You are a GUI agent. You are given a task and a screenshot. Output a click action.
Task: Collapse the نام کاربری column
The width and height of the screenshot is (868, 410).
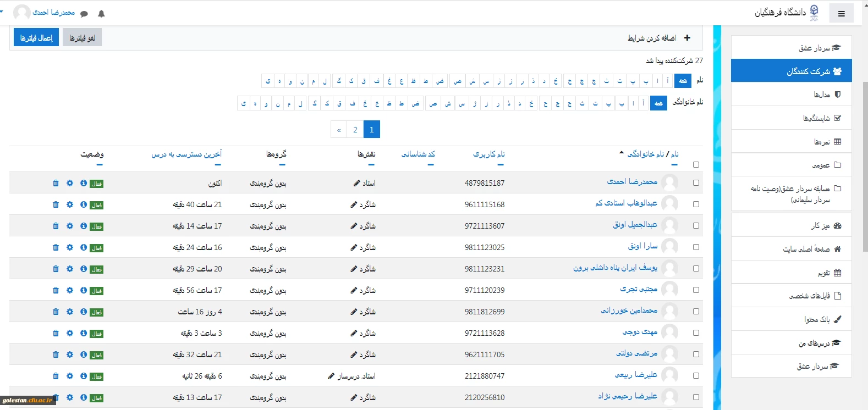click(x=500, y=164)
